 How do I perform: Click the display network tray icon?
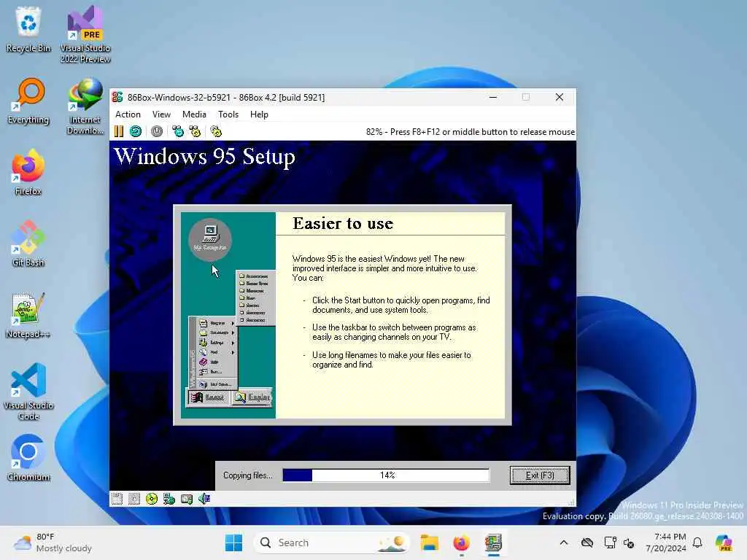610,542
